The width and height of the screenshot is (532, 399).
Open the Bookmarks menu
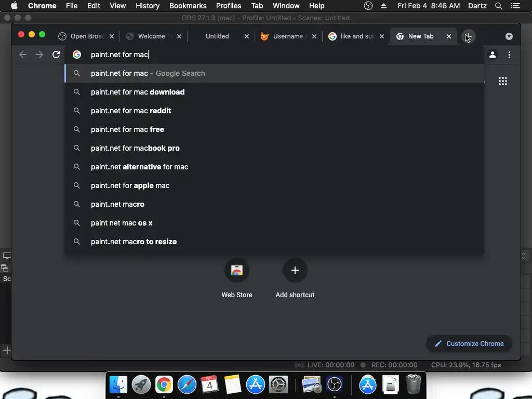click(188, 6)
